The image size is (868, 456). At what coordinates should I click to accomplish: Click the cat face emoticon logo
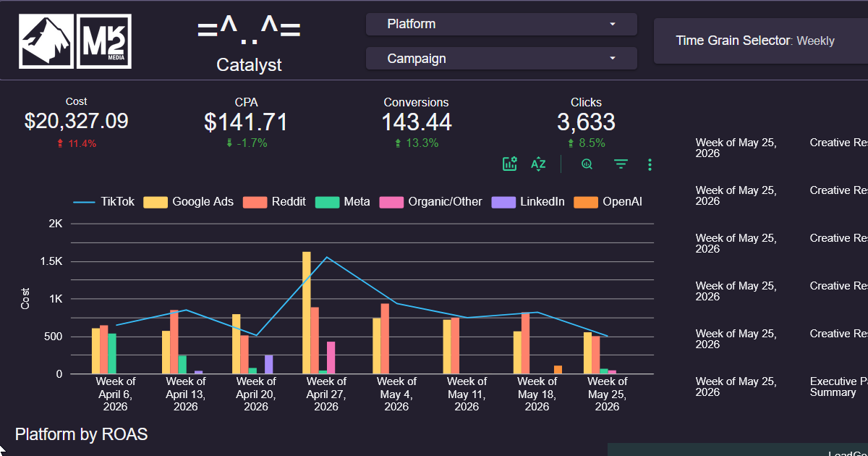coord(249,30)
